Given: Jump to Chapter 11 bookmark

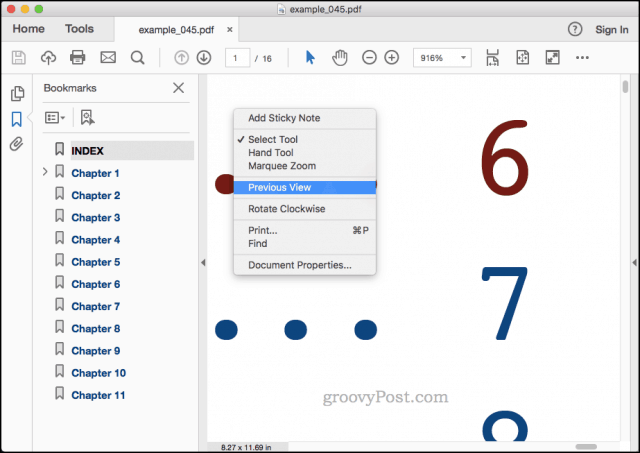Looking at the screenshot, I should click(98, 395).
